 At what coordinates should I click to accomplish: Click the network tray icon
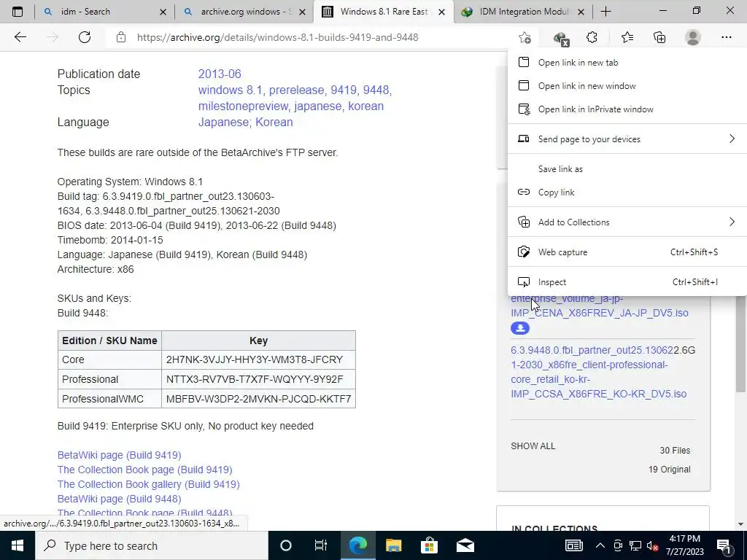pyautogui.click(x=635, y=545)
